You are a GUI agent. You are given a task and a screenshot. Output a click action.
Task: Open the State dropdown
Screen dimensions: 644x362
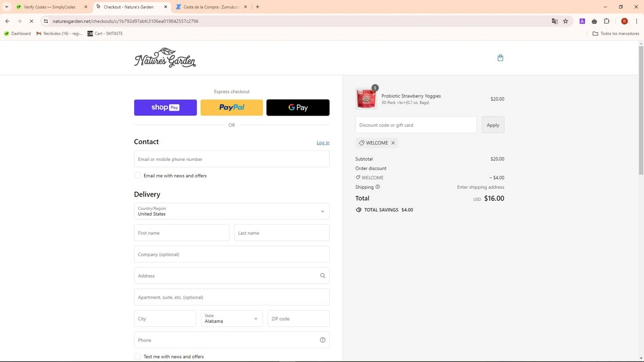[x=232, y=319]
